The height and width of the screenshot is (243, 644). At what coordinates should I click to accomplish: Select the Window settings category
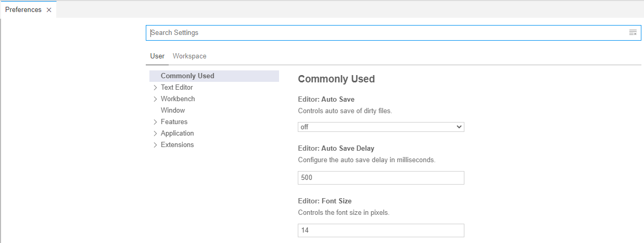(173, 111)
